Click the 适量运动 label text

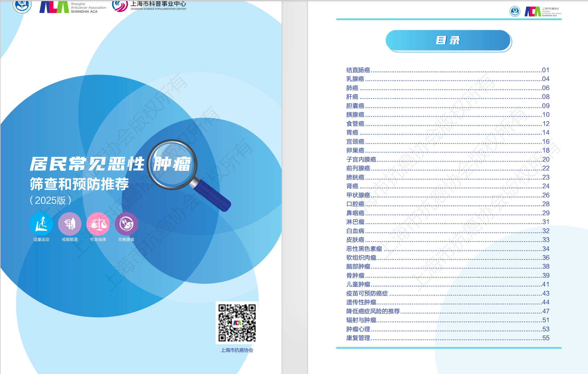[x=41, y=240]
